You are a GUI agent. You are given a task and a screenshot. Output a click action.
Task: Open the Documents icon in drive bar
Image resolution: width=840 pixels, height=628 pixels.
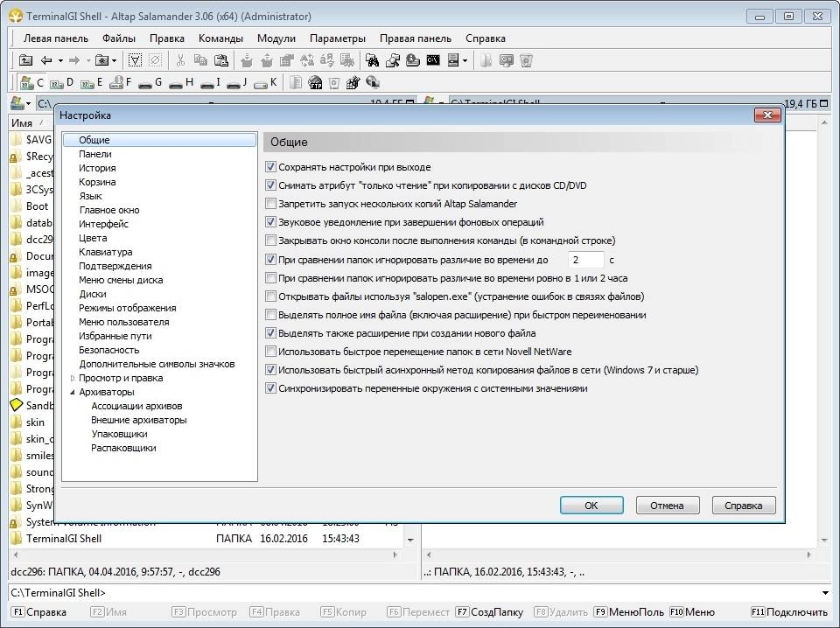click(x=296, y=82)
